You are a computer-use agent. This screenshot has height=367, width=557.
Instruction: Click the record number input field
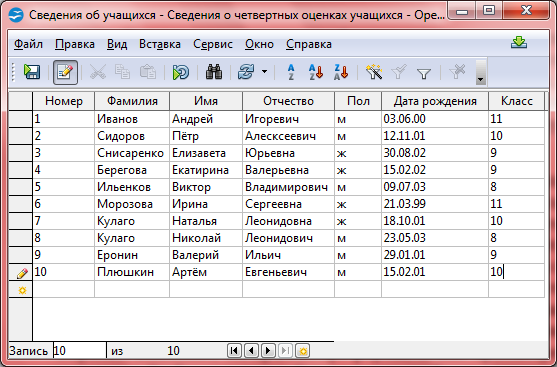click(80, 351)
